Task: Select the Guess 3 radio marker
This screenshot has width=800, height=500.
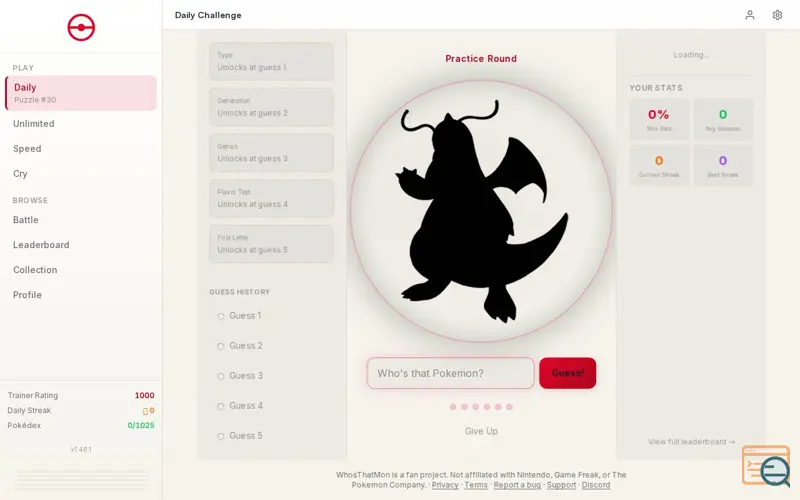Action: [x=220, y=377]
